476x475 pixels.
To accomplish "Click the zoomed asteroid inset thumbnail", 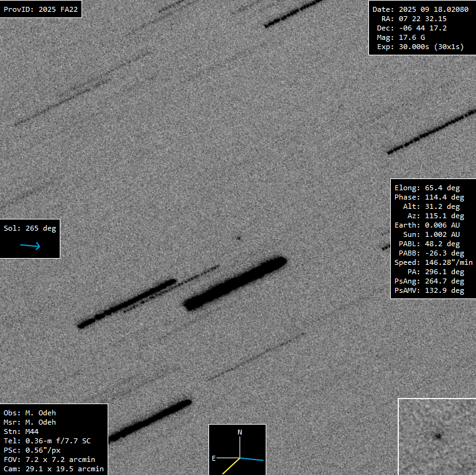I will (437, 436).
